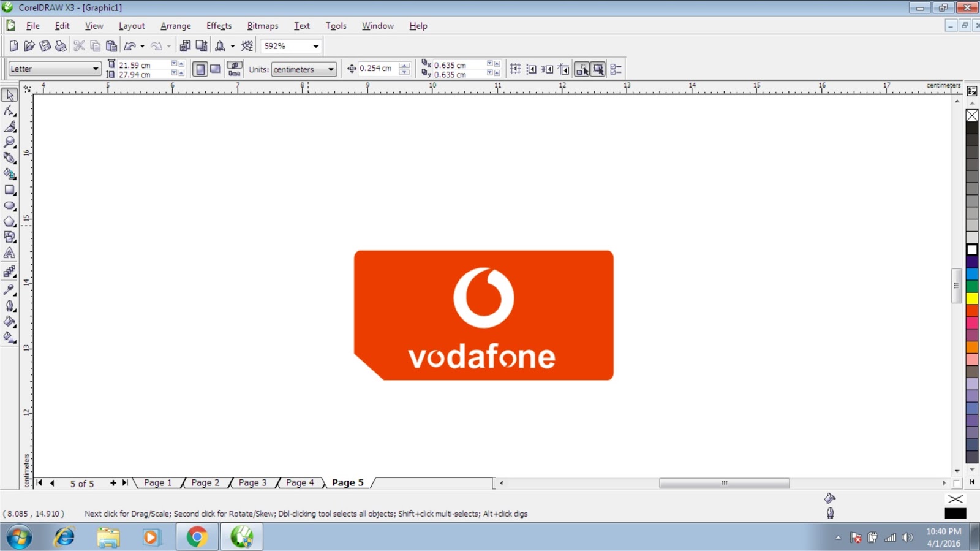Image resolution: width=980 pixels, height=551 pixels.
Task: Open the Effects menu
Action: coord(219,26)
